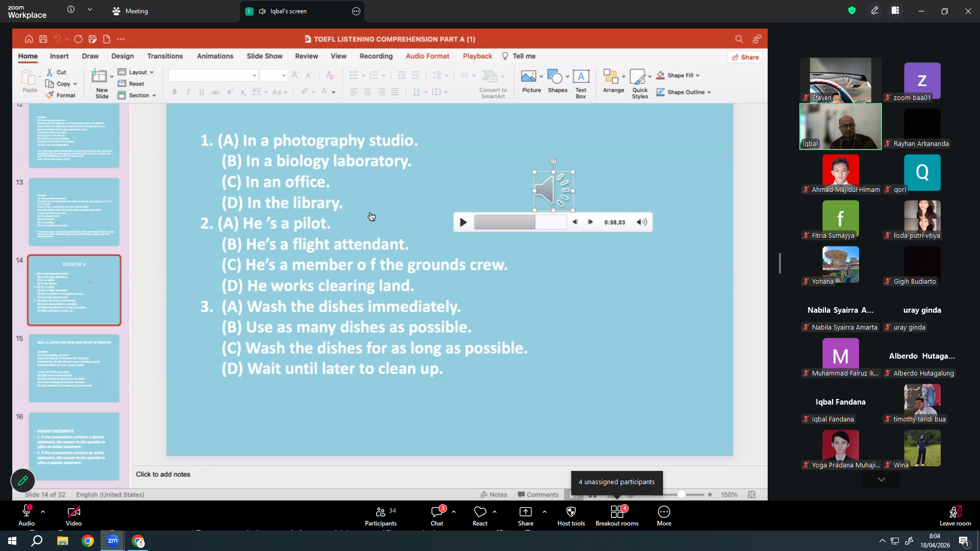980x551 pixels.
Task: Toggle Notes pane in status bar
Action: 494,494
